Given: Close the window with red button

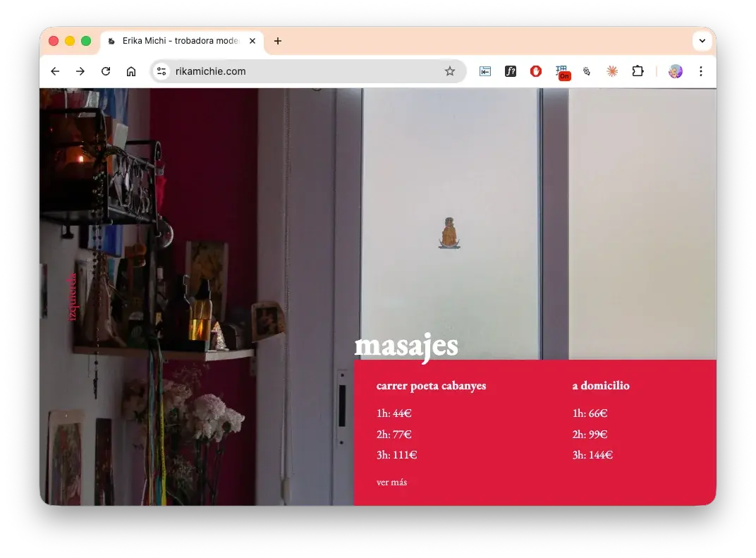Looking at the screenshot, I should (54, 41).
